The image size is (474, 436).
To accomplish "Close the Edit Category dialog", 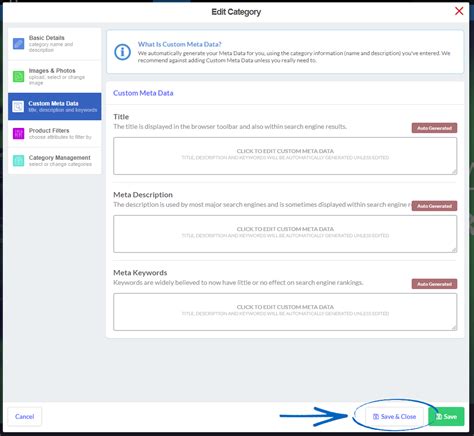I will (459, 11).
